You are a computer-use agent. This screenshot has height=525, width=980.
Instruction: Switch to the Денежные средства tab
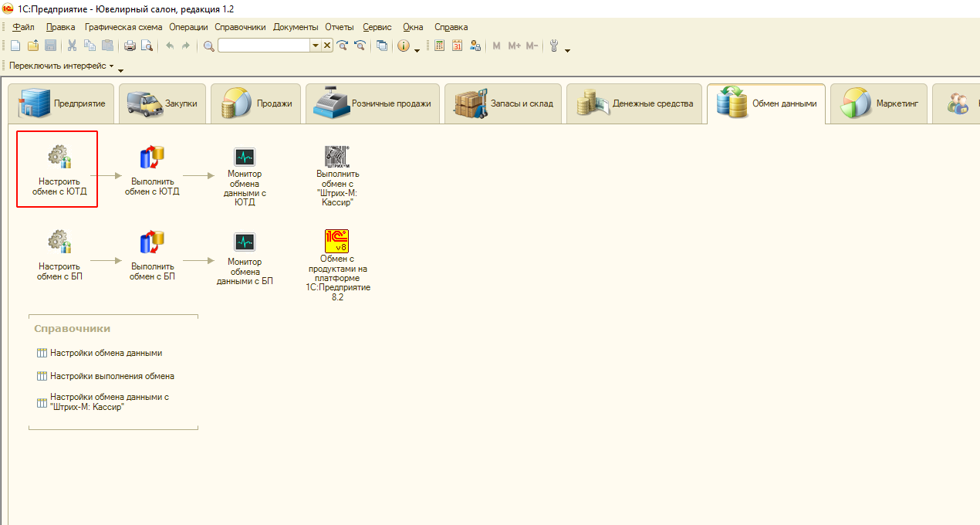tap(634, 103)
